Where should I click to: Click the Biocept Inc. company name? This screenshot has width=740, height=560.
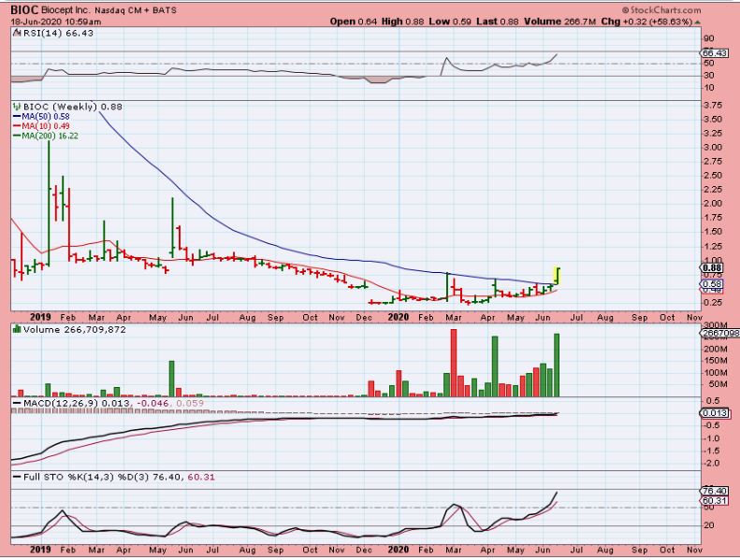pos(65,10)
